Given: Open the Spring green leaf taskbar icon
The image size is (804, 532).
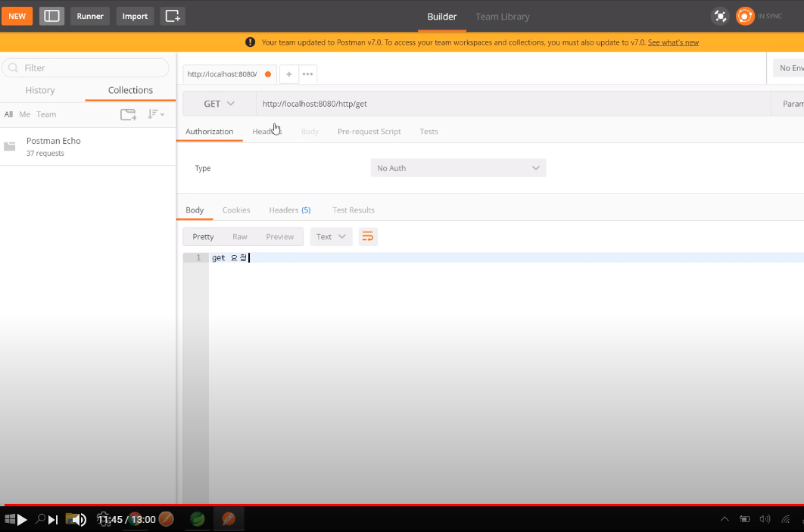Looking at the screenshot, I should point(198,519).
